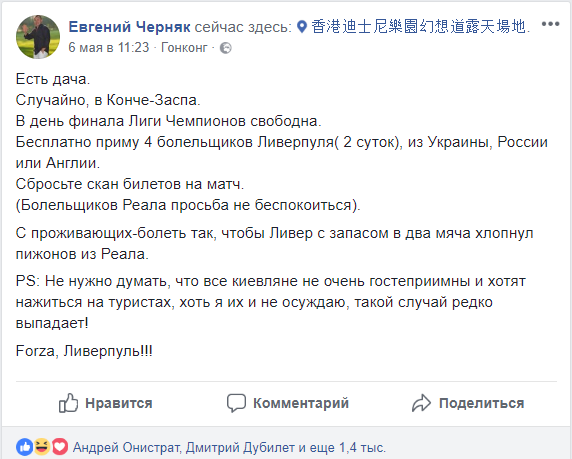Click the post timestamp 6 мая в 11:23
Screen dimensions: 572x459
(109, 47)
